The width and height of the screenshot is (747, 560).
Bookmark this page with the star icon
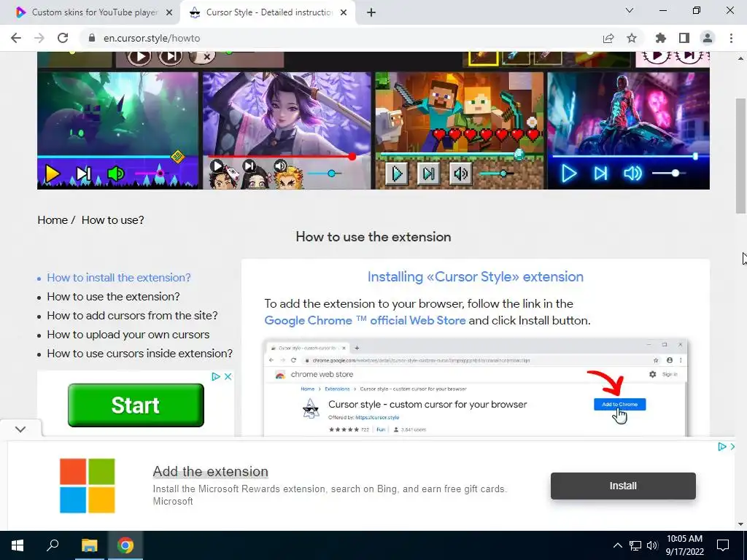click(x=632, y=38)
